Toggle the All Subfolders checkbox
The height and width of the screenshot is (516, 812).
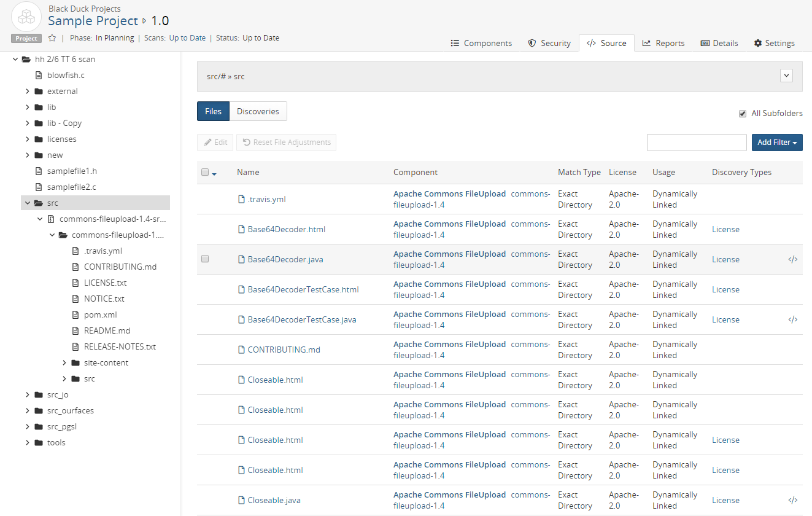click(x=743, y=114)
